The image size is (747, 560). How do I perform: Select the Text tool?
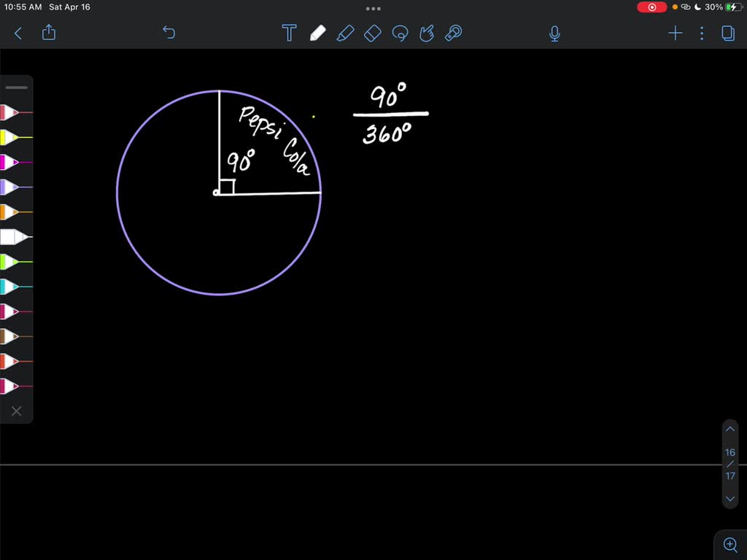click(289, 33)
